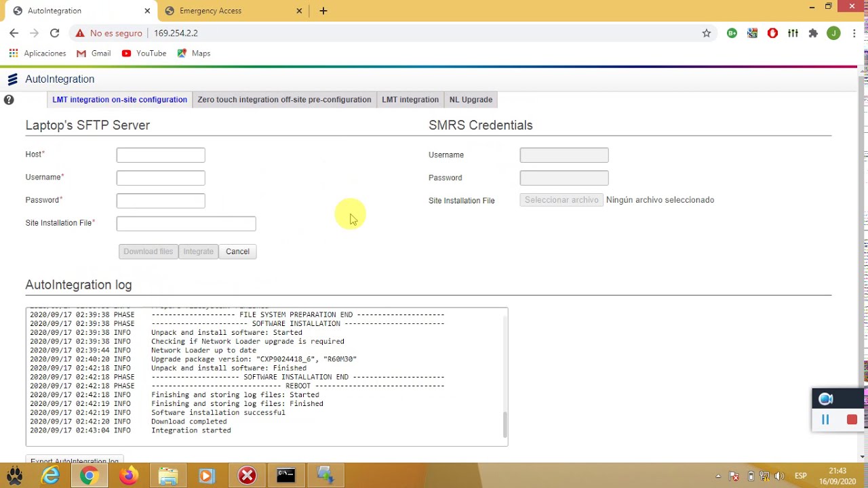Open the equalizer sliders extension

tap(793, 33)
